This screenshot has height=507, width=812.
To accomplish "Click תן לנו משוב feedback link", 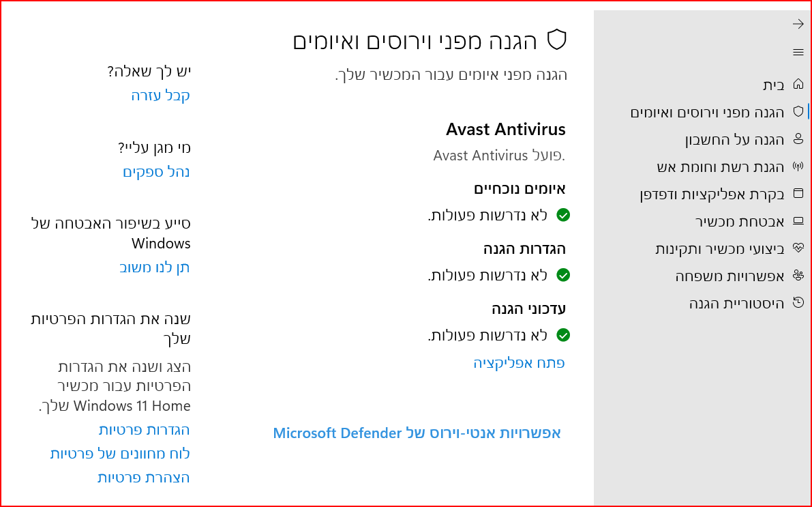I will [x=154, y=267].
